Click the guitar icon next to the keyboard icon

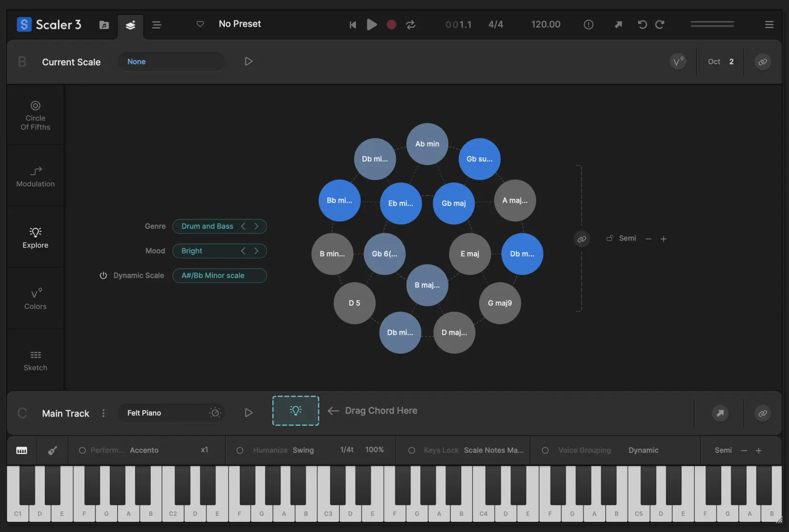coord(52,450)
